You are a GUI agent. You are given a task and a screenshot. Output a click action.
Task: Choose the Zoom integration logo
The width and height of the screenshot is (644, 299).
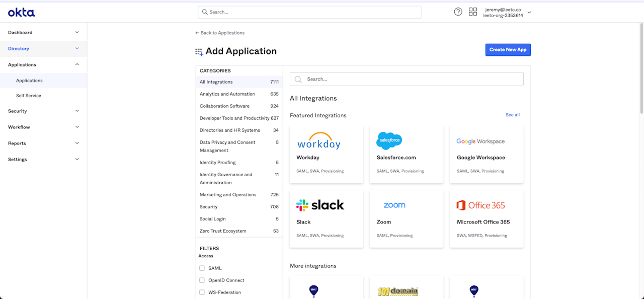[x=394, y=205]
